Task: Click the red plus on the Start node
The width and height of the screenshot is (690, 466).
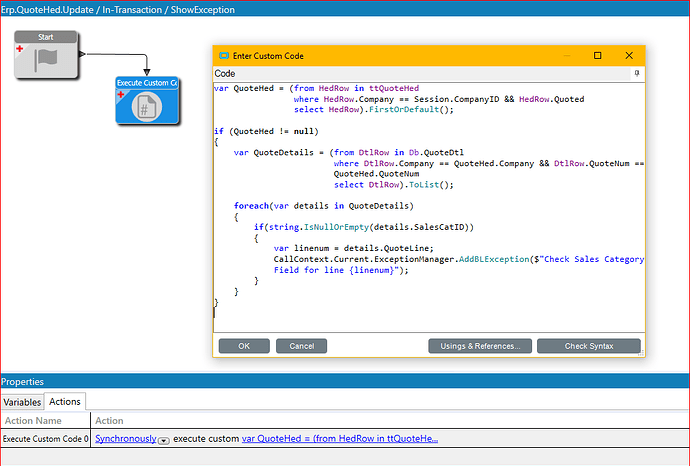Action: coord(20,48)
